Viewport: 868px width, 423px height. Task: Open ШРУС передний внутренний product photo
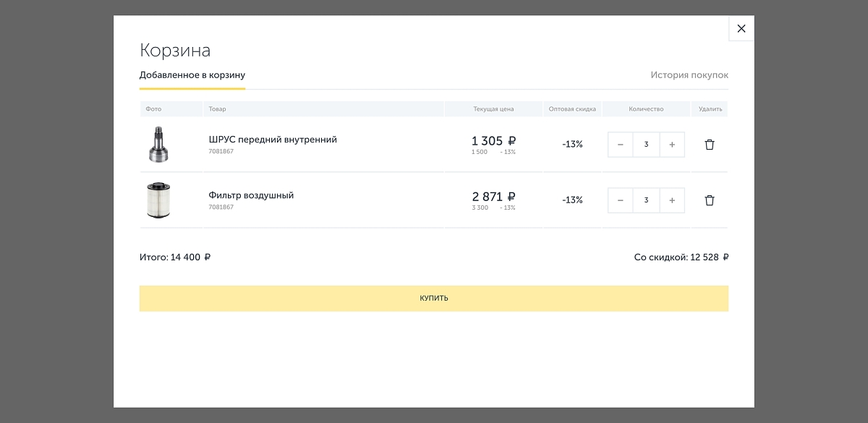158,144
